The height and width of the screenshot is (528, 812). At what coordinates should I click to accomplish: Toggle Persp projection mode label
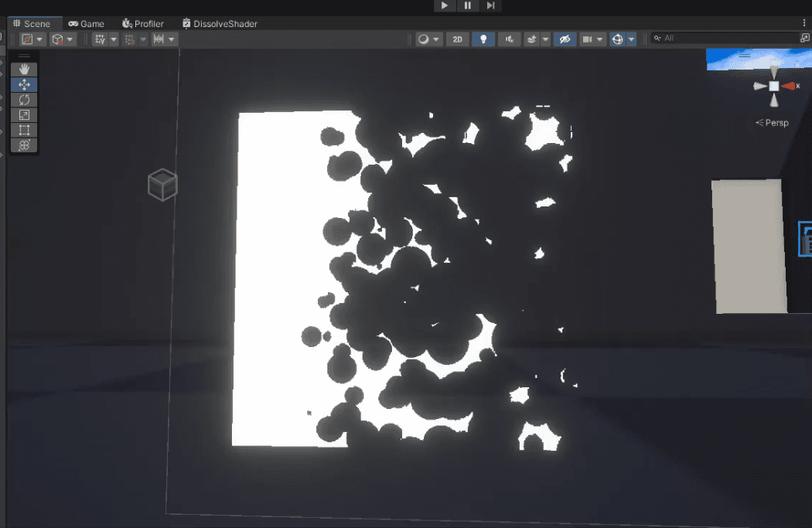(x=772, y=123)
